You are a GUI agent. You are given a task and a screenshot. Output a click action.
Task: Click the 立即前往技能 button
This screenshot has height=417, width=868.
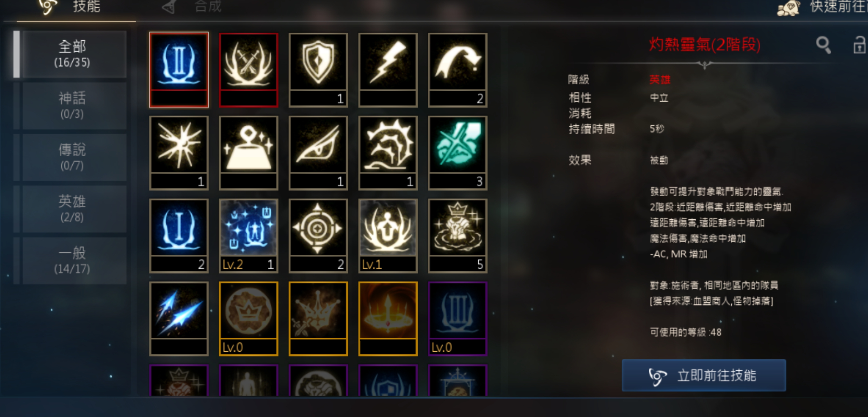[704, 375]
